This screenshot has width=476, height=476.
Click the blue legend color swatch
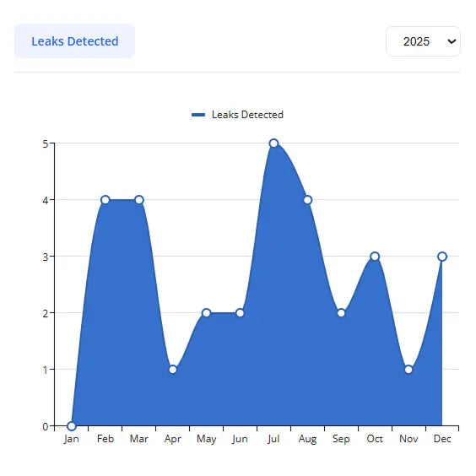click(x=198, y=115)
